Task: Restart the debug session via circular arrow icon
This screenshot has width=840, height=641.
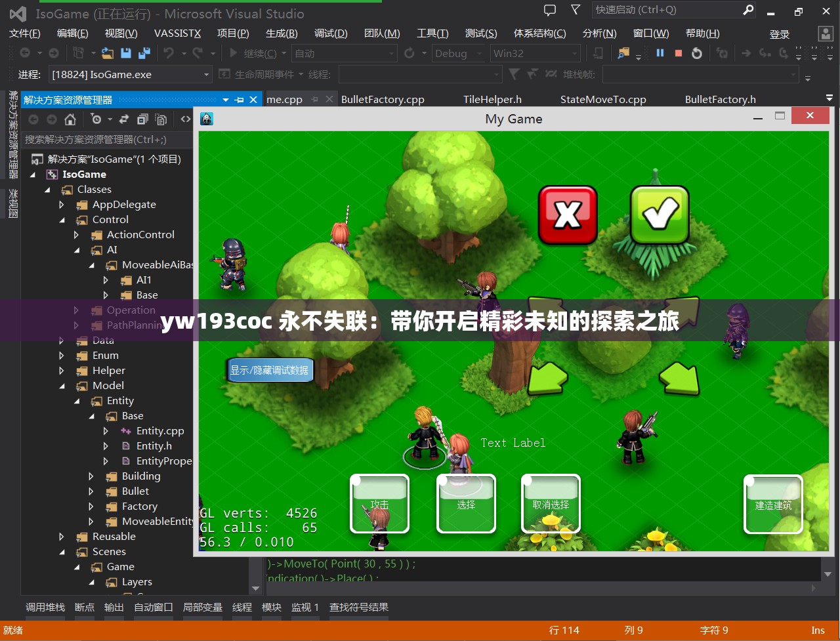Action: point(697,53)
